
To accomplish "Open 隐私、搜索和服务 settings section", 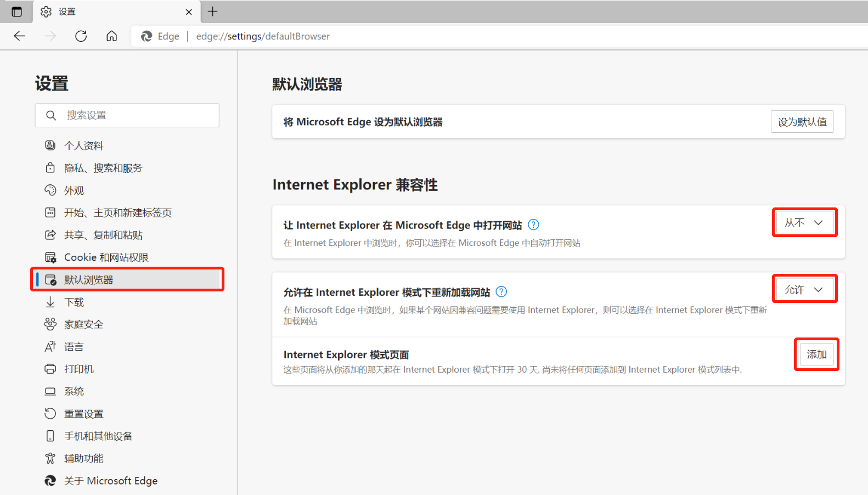I will pos(103,168).
